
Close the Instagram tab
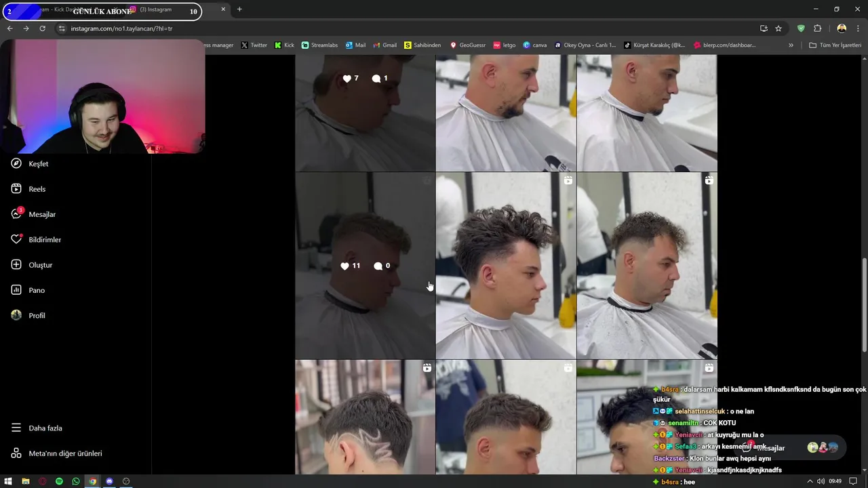223,9
